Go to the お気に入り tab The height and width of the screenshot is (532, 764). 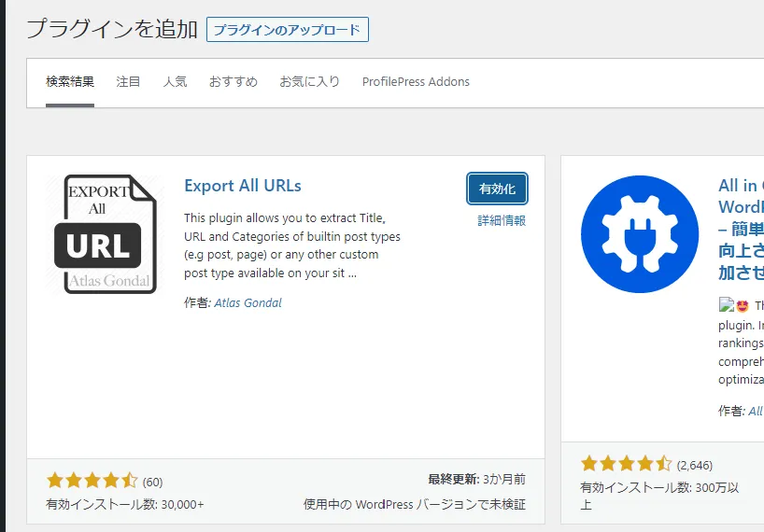309,82
